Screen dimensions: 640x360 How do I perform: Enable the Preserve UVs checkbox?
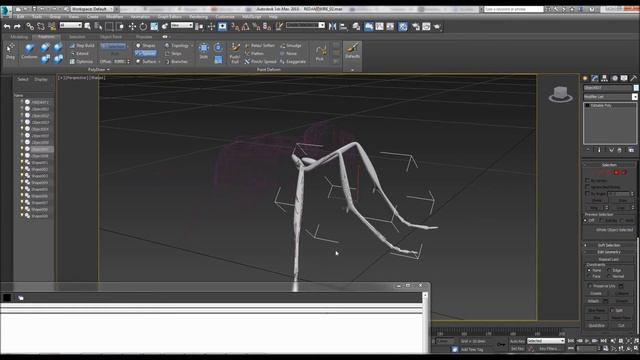590,286
